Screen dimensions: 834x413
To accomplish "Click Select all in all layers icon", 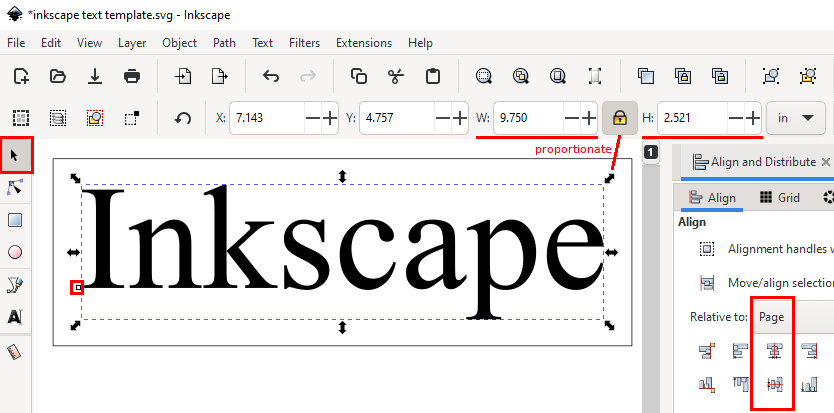I will [57, 118].
